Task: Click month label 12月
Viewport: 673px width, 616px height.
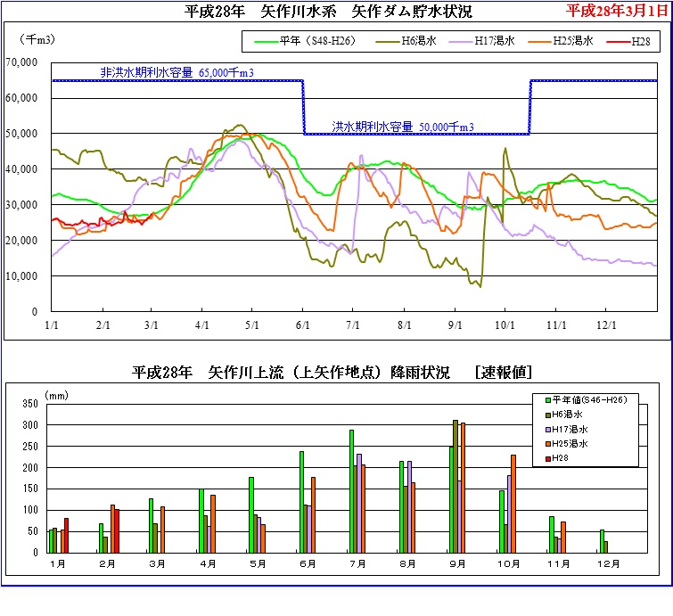Action: [609, 563]
